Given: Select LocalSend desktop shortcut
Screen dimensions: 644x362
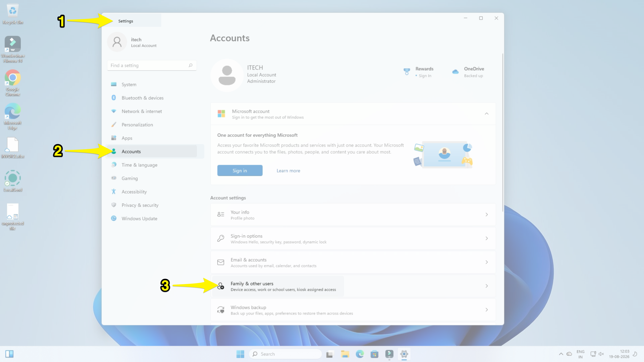Looking at the screenshot, I should 13,181.
